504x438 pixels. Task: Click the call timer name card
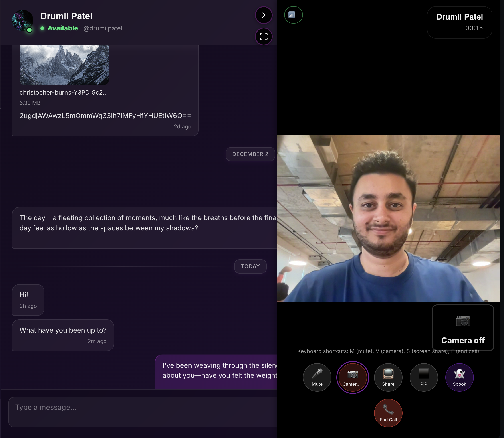point(459,22)
